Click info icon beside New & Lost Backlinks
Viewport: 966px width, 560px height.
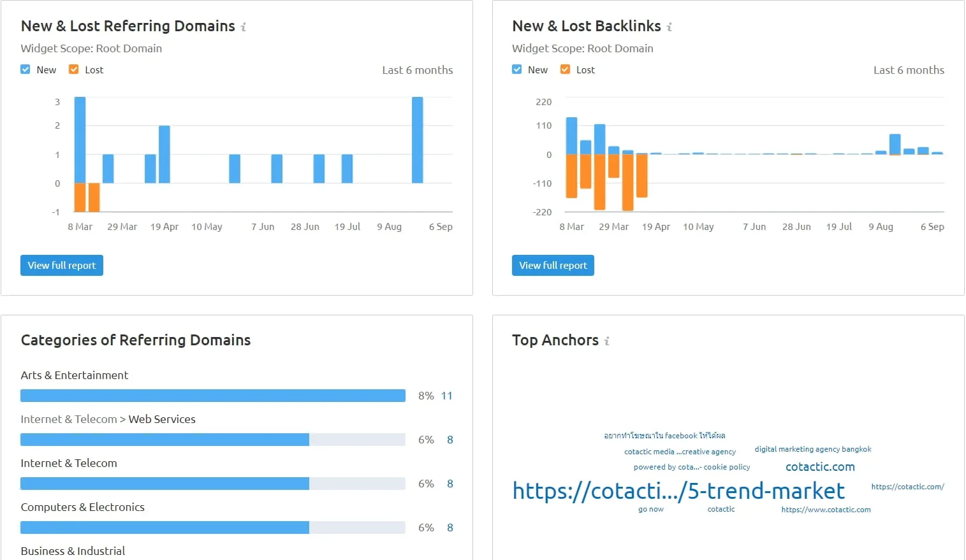pyautogui.click(x=669, y=27)
